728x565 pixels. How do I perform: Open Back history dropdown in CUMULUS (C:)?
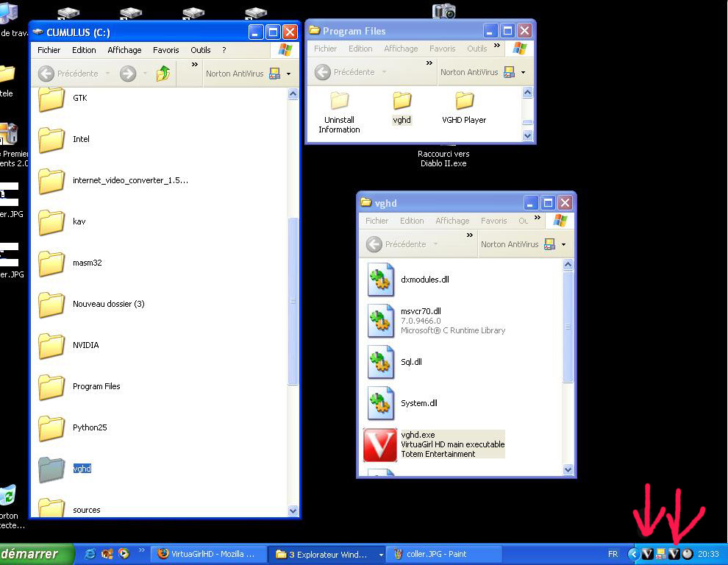pos(107,74)
